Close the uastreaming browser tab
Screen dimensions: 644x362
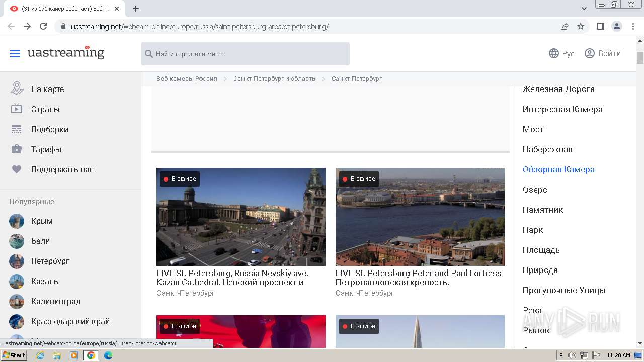point(117,9)
